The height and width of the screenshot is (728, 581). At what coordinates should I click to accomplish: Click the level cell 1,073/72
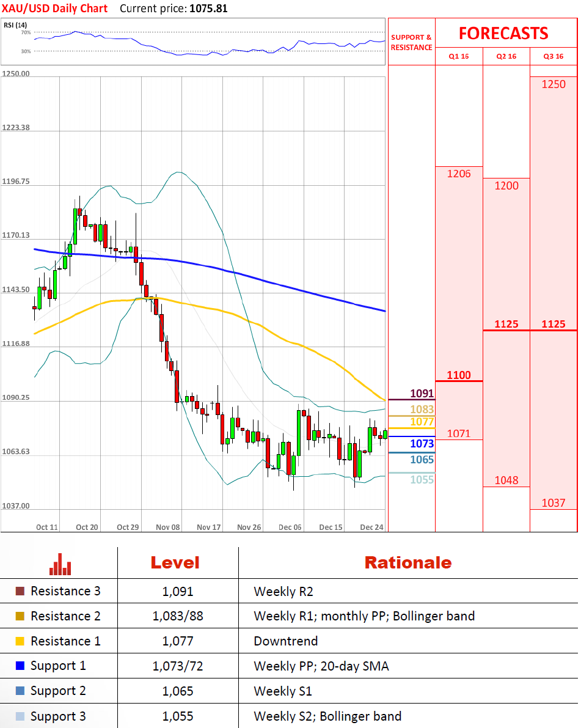coord(178,666)
